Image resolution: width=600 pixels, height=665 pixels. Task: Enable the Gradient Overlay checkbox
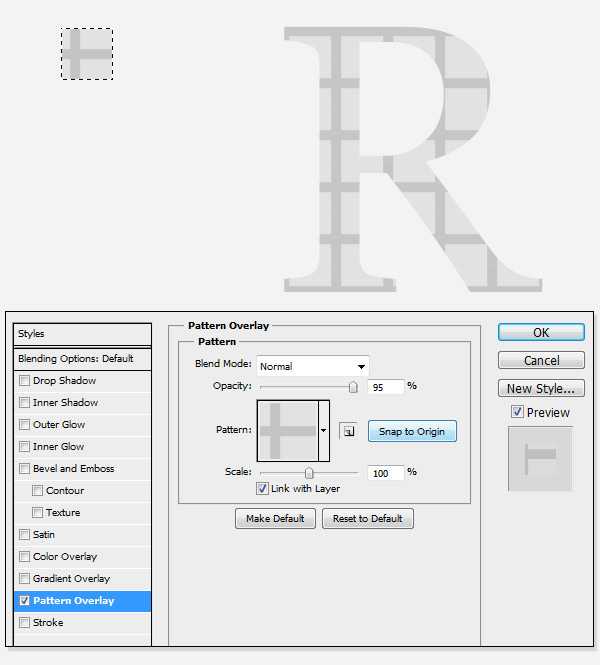coord(25,578)
